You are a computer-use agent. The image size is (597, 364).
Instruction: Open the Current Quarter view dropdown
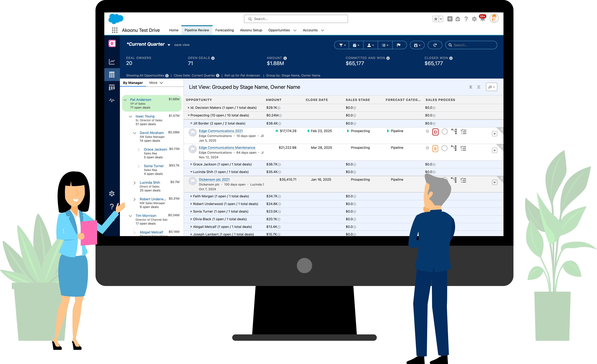point(169,45)
